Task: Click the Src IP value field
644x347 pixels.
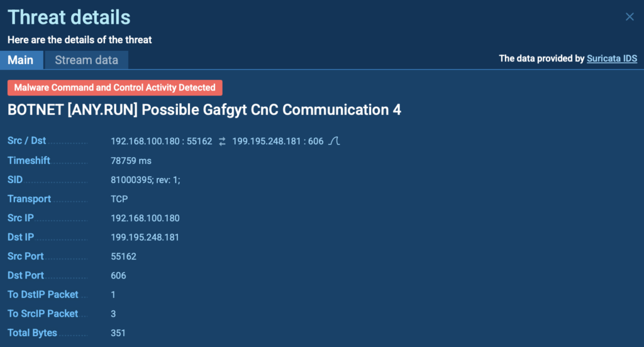Action: [145, 218]
